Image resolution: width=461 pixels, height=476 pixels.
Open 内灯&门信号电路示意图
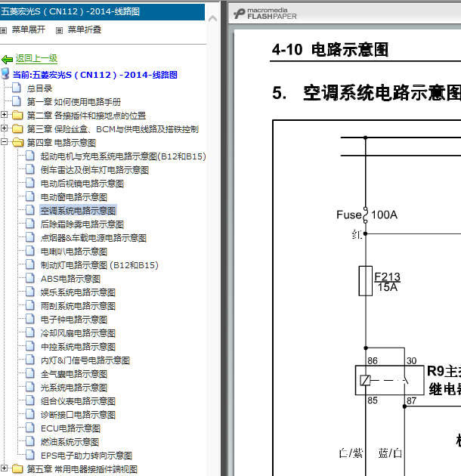tap(85, 360)
